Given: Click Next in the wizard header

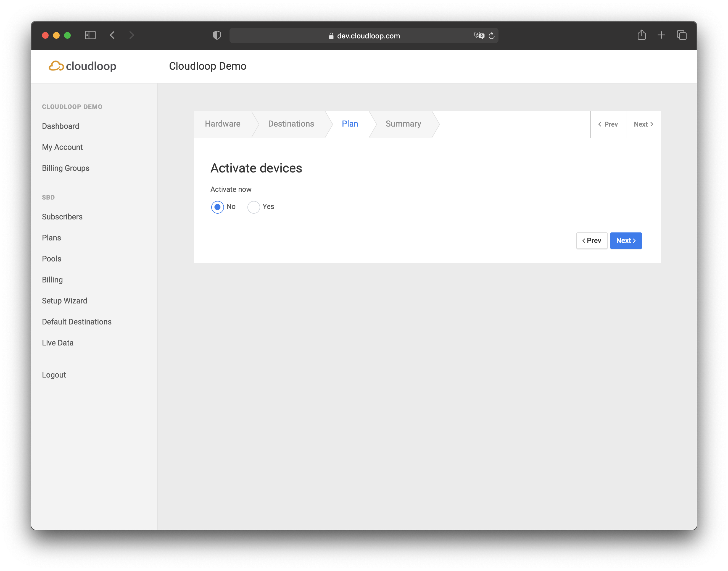Looking at the screenshot, I should [x=643, y=124].
